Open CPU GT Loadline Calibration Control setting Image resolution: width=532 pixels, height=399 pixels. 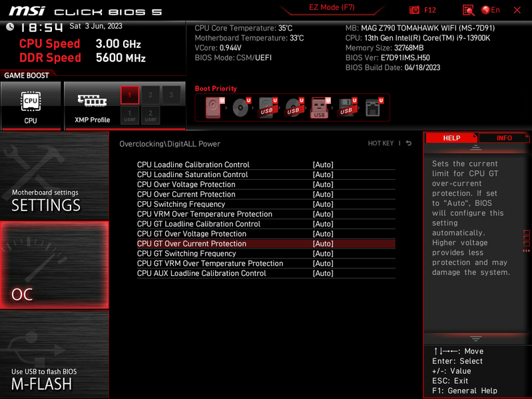266,224
